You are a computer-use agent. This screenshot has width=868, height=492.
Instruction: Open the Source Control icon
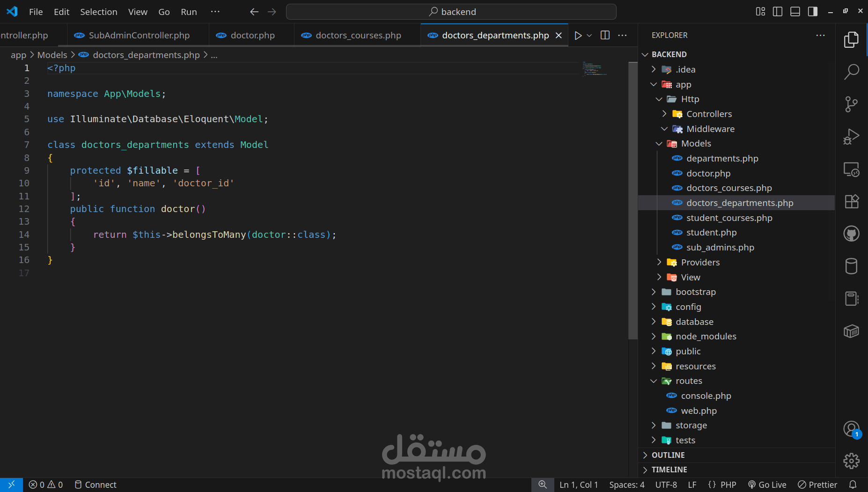coord(851,104)
